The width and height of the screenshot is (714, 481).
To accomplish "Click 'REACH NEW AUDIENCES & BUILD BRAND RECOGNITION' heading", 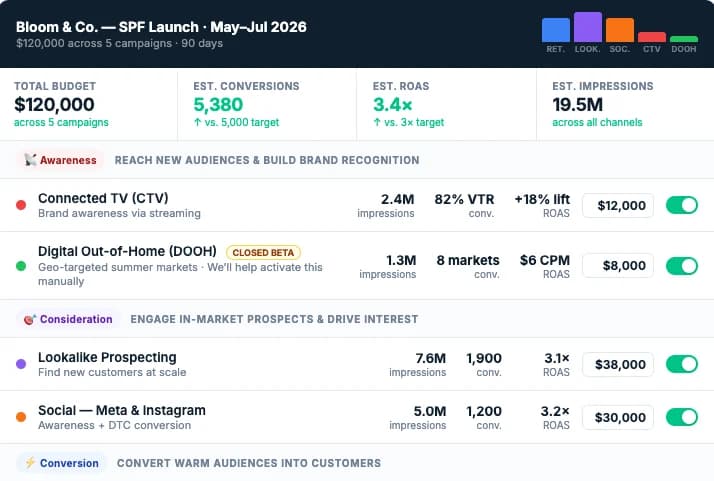I will click(267, 160).
